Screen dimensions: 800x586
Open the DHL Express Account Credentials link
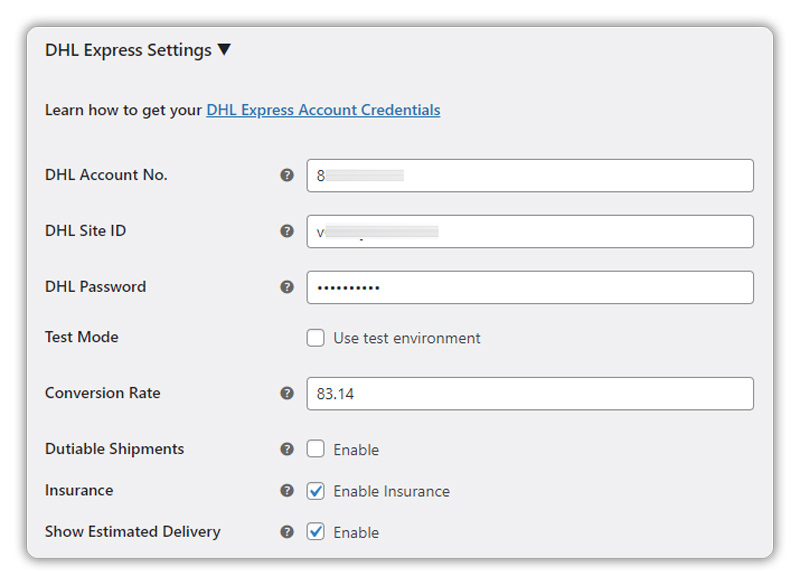[323, 110]
